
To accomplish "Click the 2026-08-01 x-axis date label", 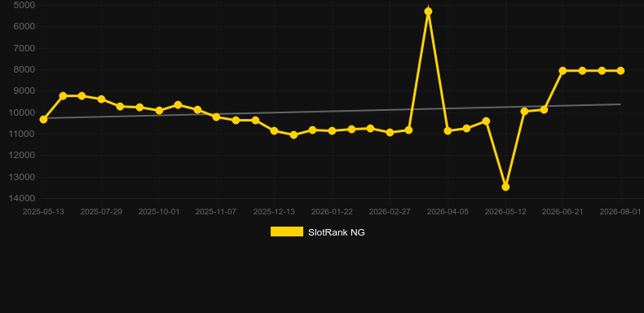I will tap(620, 212).
